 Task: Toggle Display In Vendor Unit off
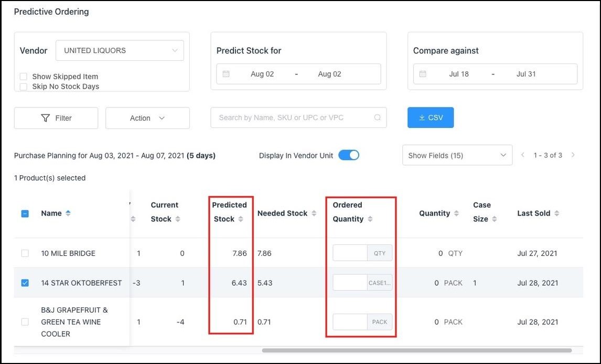pyautogui.click(x=349, y=155)
